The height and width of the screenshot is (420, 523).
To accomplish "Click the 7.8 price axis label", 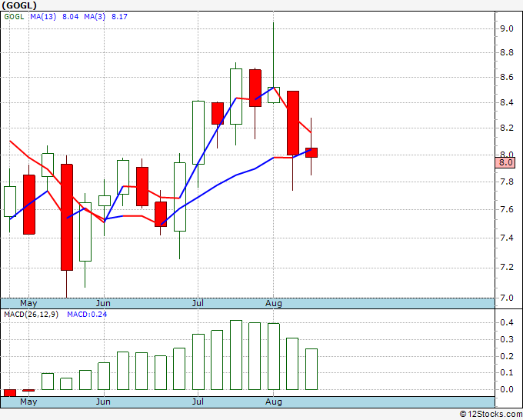I will pos(506,182).
